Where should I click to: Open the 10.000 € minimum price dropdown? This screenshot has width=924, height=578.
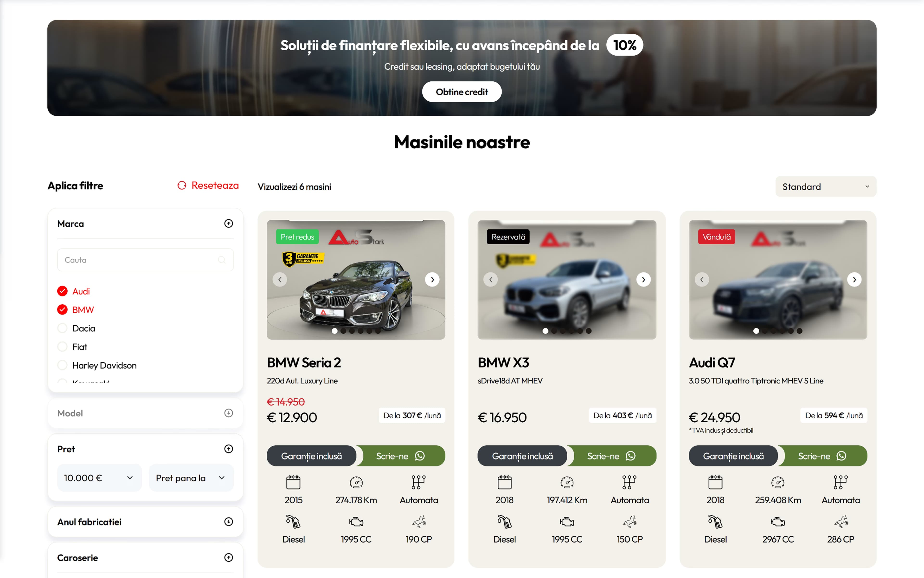pos(99,478)
